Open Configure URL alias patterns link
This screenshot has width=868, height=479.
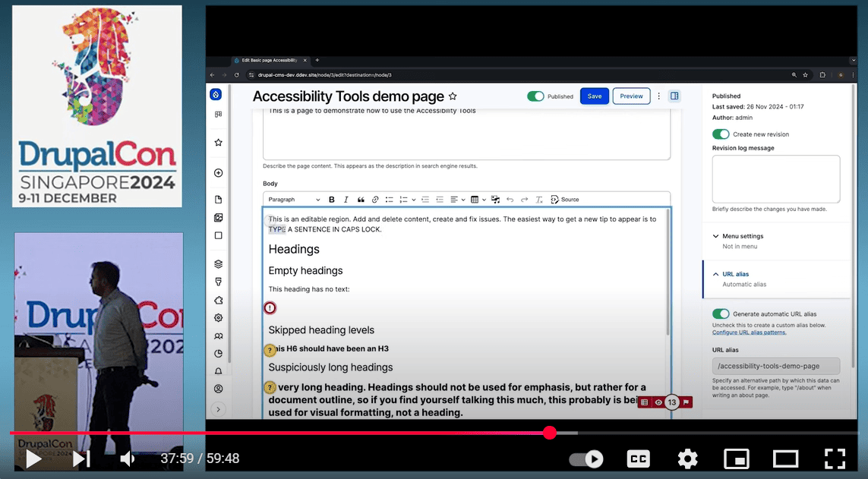click(749, 332)
